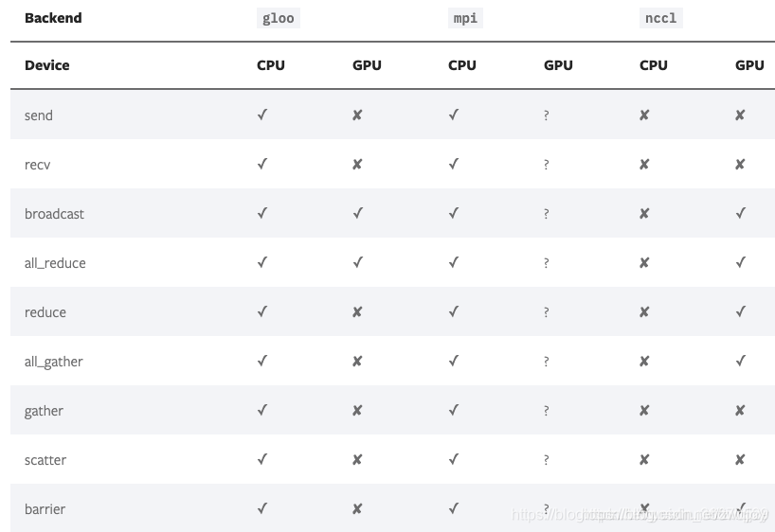Click checkmark for reduce under nccl GPU
Screen dimensions: 775x532
tap(740, 311)
